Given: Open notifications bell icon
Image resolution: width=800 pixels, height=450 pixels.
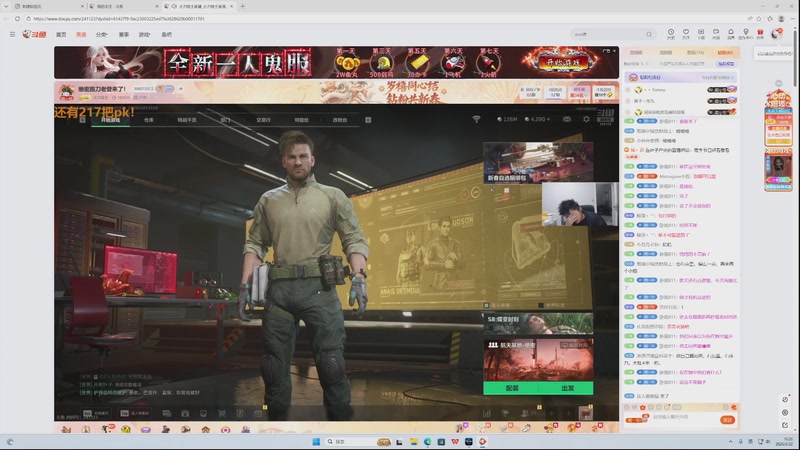Looking at the screenshot, I should [x=731, y=34].
